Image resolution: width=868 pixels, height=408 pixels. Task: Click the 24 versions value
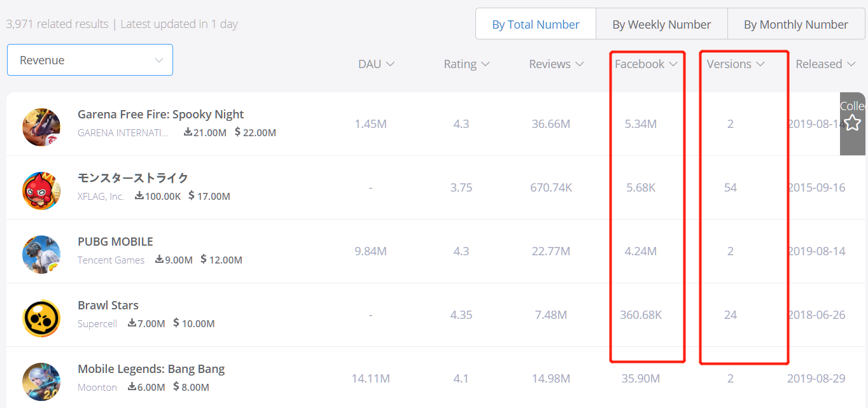tap(731, 314)
